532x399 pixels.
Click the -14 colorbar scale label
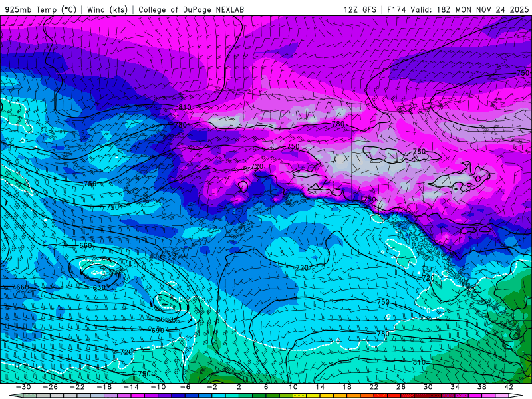(131, 387)
